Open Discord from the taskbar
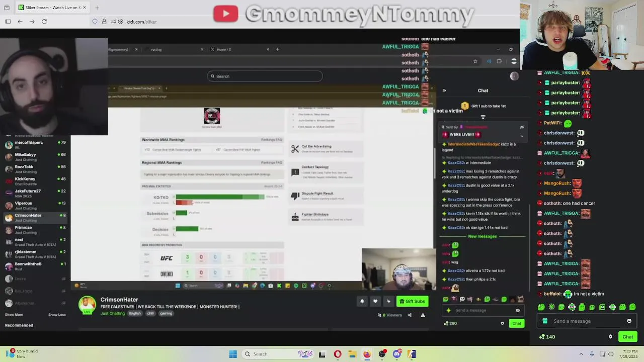 tap(397, 354)
